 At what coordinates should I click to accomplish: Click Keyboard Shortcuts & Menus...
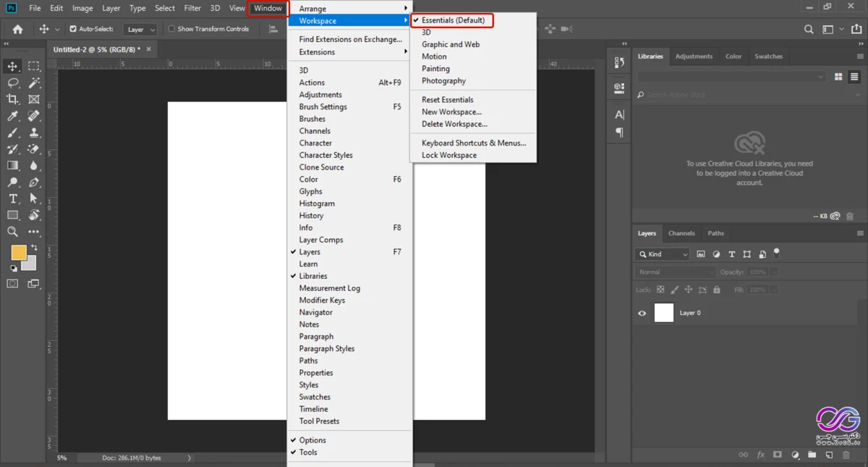474,143
